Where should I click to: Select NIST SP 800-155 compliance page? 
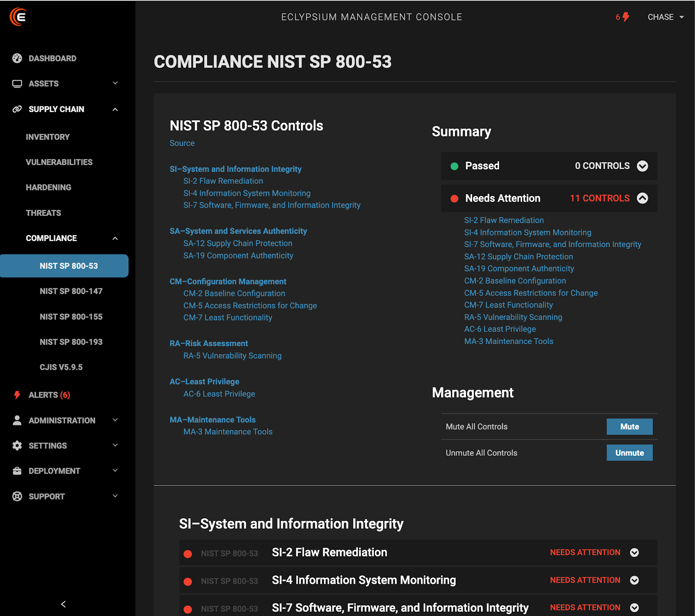coord(71,317)
